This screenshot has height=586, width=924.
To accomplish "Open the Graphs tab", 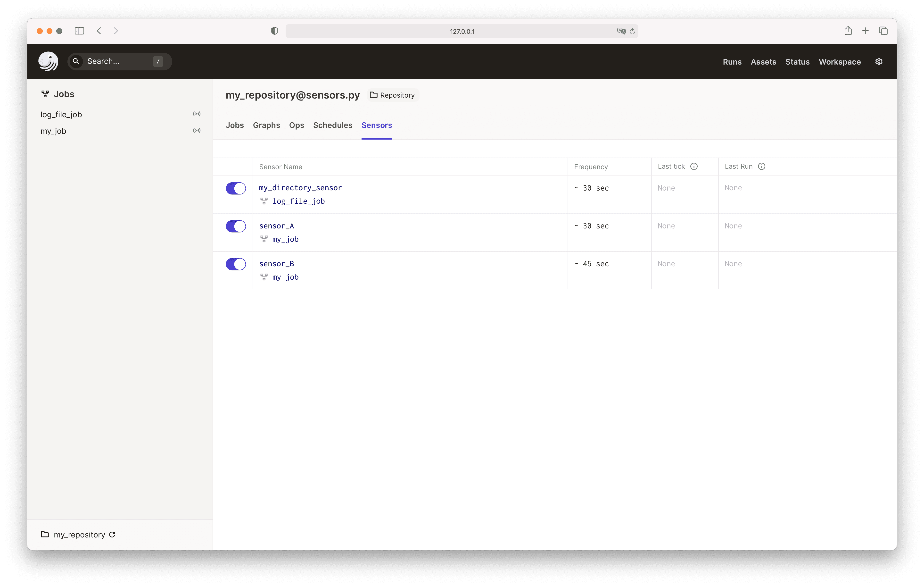I will pos(266,125).
